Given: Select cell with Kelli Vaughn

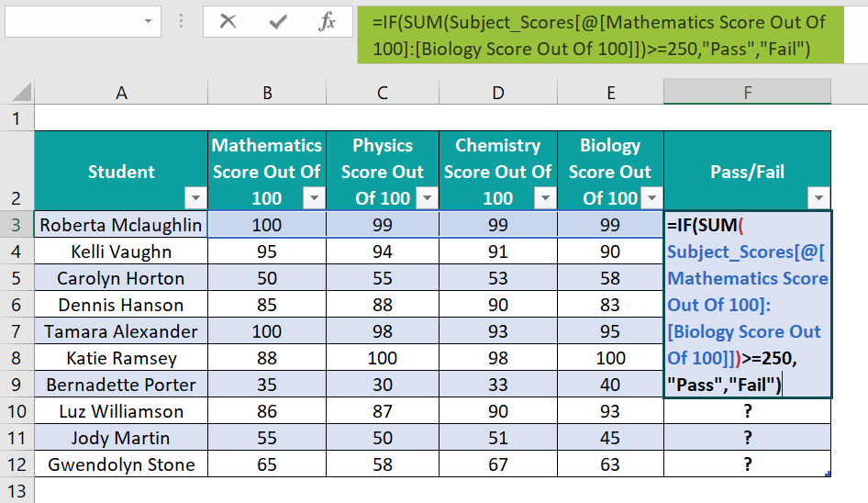Looking at the screenshot, I should coord(121,251).
